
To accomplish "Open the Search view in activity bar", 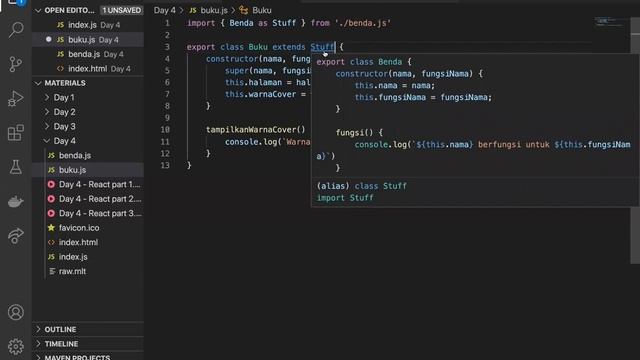I will click(16, 30).
